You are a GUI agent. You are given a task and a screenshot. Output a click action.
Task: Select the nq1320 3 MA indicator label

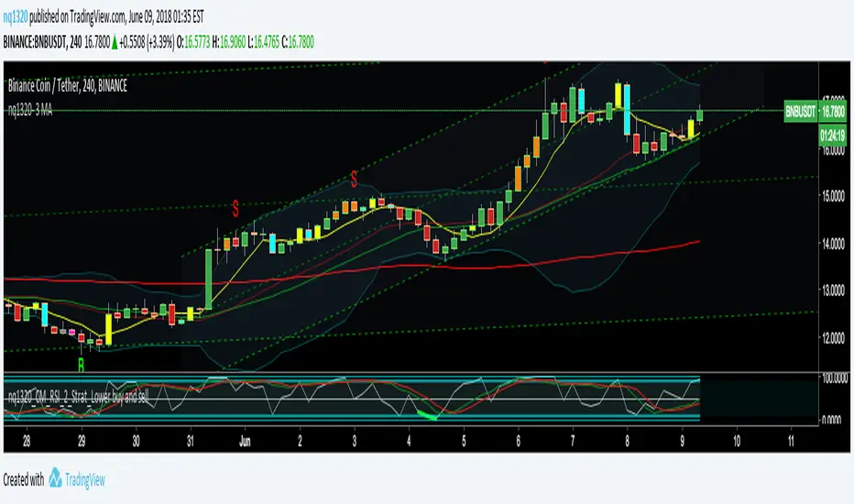[30, 111]
